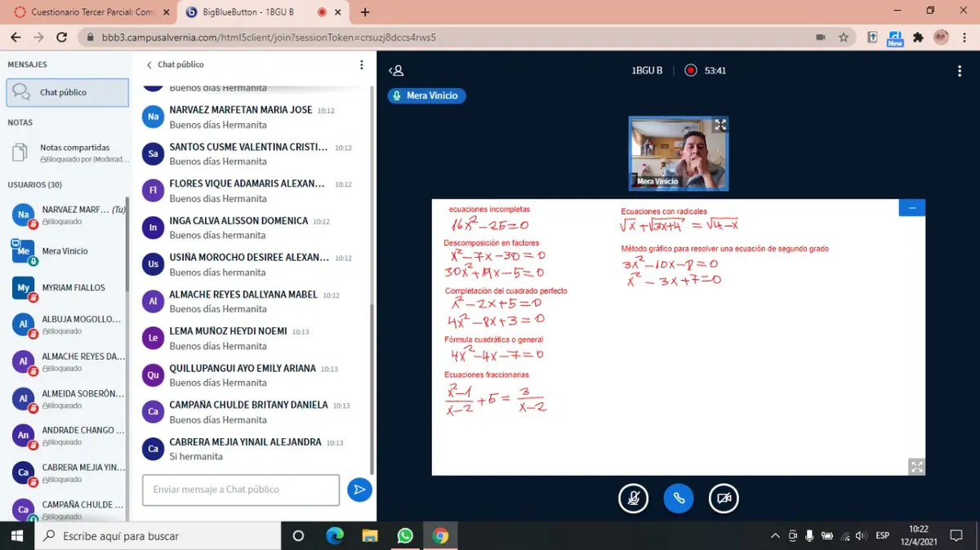Viewport: 980px width, 550px height.
Task: Open a new Chrome tab
Action: (x=365, y=12)
